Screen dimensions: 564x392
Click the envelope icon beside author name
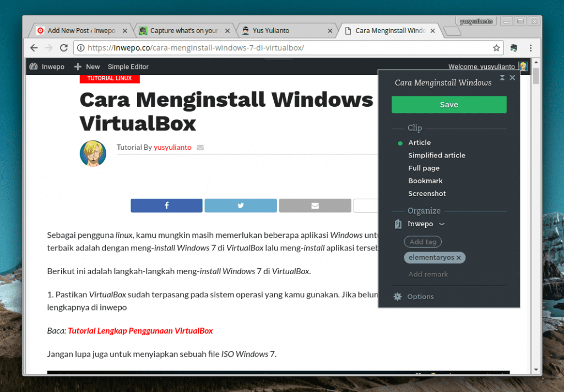point(200,148)
